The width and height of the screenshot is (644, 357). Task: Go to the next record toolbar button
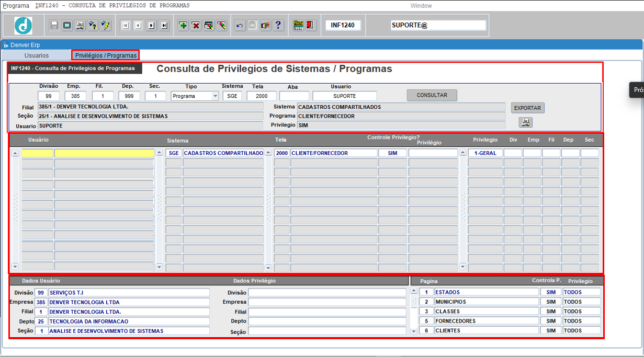[151, 25]
